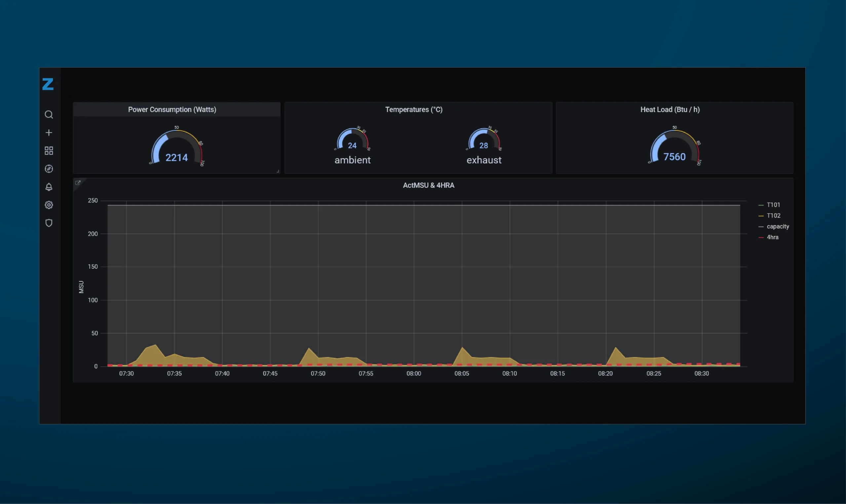Open the alerting bell icon

click(x=49, y=187)
